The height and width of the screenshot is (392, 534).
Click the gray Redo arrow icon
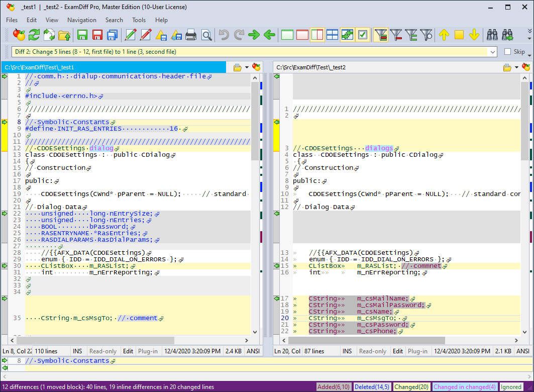pos(239,35)
